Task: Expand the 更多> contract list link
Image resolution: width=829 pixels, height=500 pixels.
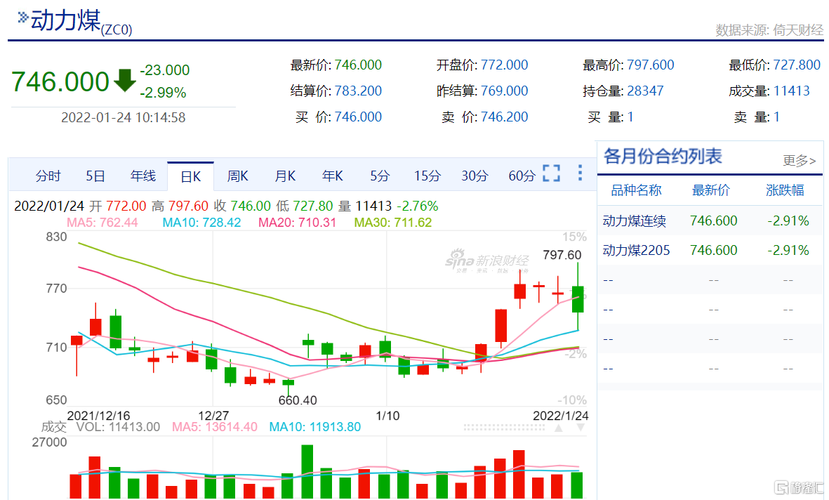Action: click(x=799, y=160)
